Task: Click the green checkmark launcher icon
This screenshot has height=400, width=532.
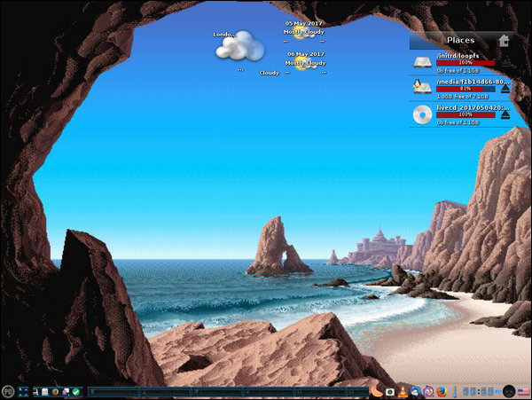Action: (x=76, y=392)
